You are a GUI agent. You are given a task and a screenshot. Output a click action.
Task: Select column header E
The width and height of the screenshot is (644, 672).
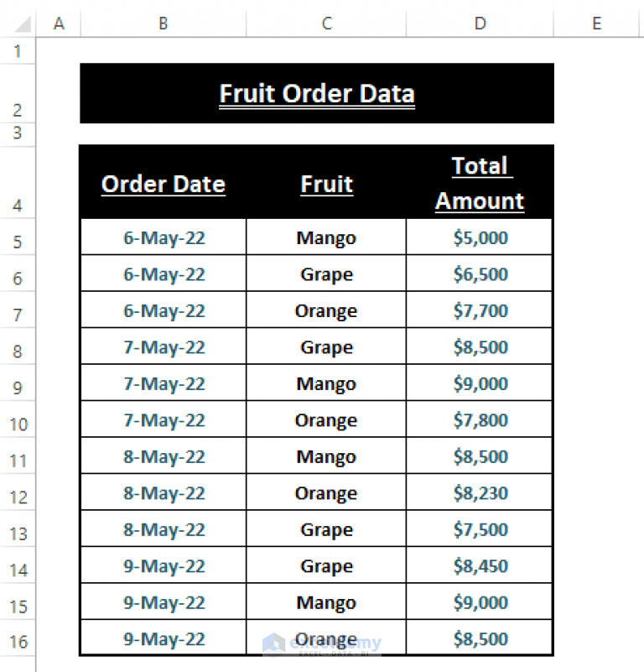[595, 23]
